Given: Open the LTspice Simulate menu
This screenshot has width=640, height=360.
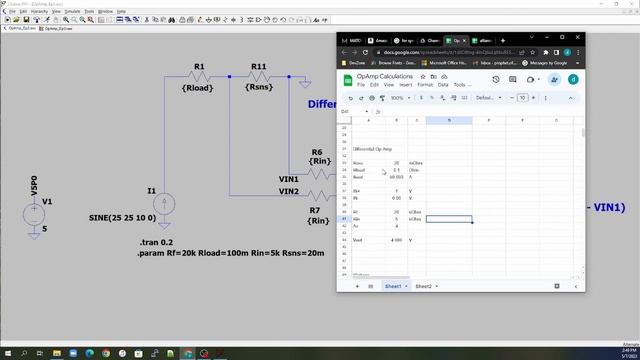Looking at the screenshot, I should tap(72, 11).
